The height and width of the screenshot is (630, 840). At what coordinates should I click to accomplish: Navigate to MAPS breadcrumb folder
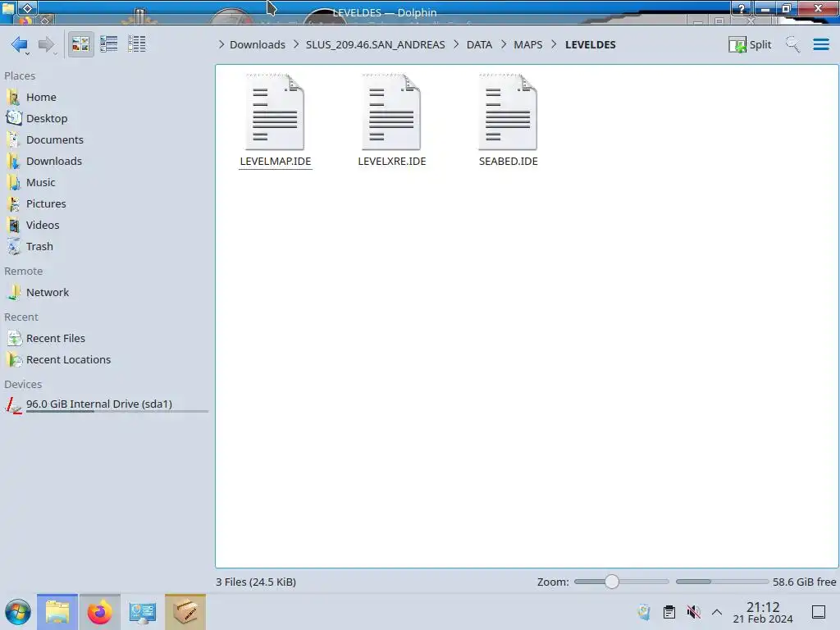click(527, 44)
